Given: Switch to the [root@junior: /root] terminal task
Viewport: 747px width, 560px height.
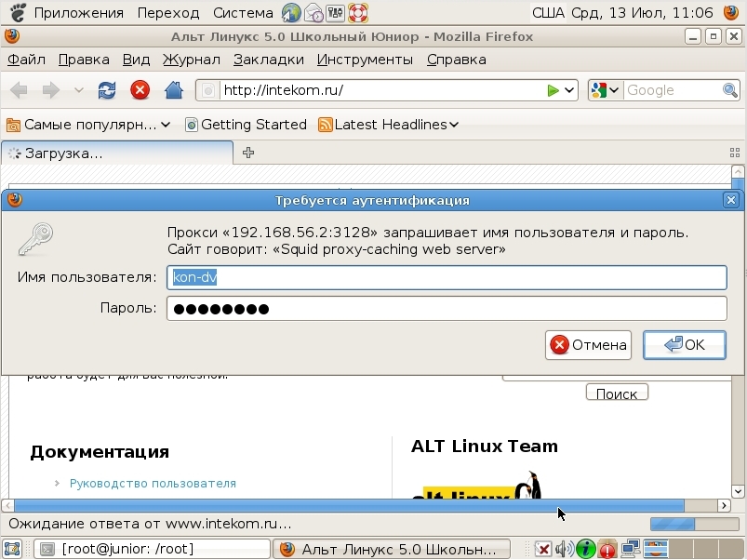Looking at the screenshot, I should 152,549.
